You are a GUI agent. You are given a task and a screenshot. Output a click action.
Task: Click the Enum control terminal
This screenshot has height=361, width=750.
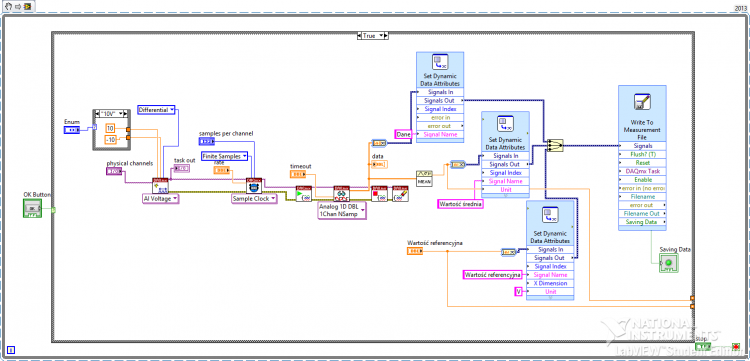point(72,130)
